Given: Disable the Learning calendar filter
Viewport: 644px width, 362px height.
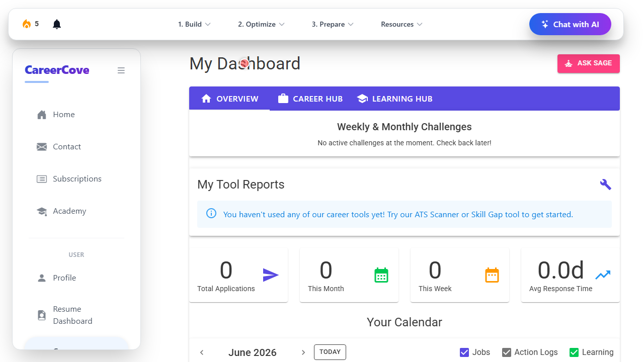Looking at the screenshot, I should pos(574,352).
